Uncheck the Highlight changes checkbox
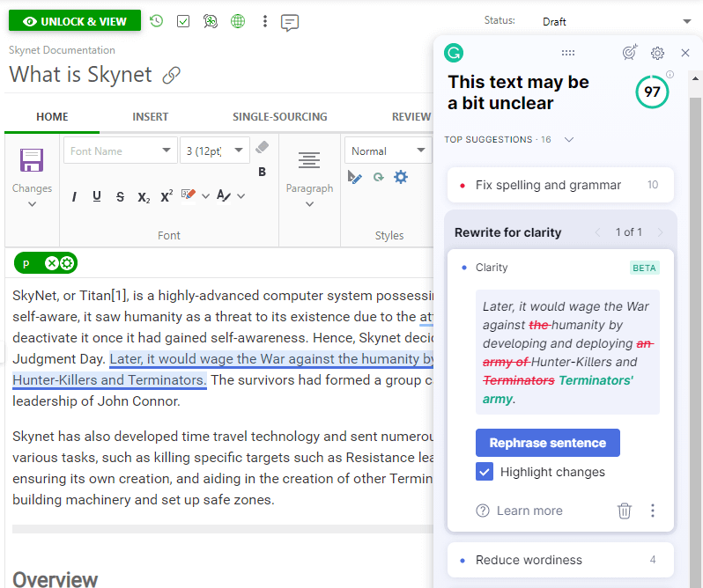This screenshot has width=703, height=588. pos(485,472)
